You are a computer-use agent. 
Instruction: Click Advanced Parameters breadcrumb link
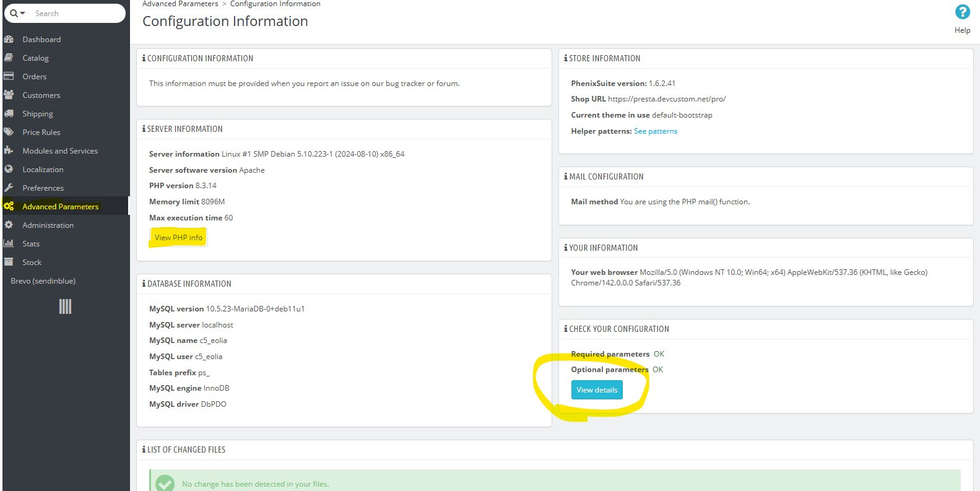click(180, 4)
